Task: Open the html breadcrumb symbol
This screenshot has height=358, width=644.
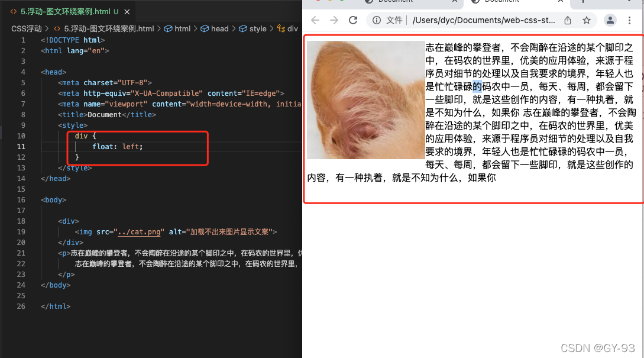Action: click(x=182, y=29)
